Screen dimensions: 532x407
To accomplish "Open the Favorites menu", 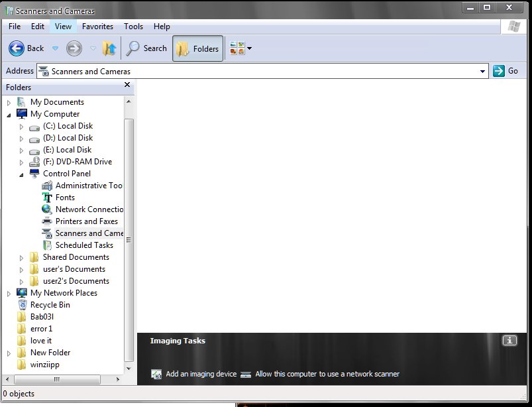I will 97,27.
